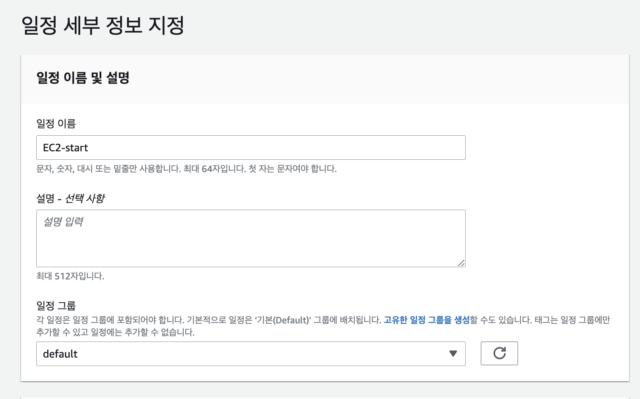The width and height of the screenshot is (640, 399).
Task: Click the 설명 - 선택 사항 label
Action: [70, 198]
